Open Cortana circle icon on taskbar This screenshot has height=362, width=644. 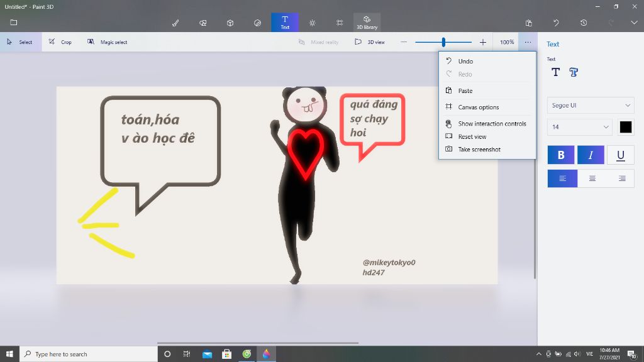coord(167,354)
